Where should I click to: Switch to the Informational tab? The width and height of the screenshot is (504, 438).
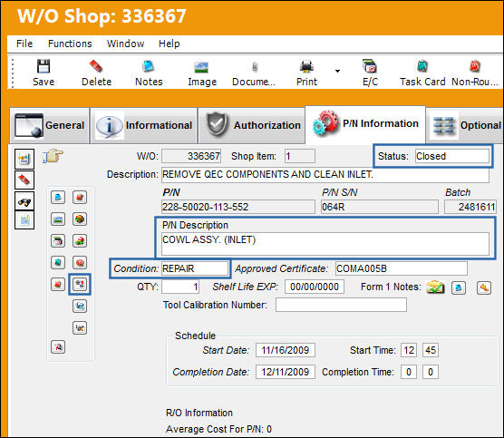click(144, 125)
